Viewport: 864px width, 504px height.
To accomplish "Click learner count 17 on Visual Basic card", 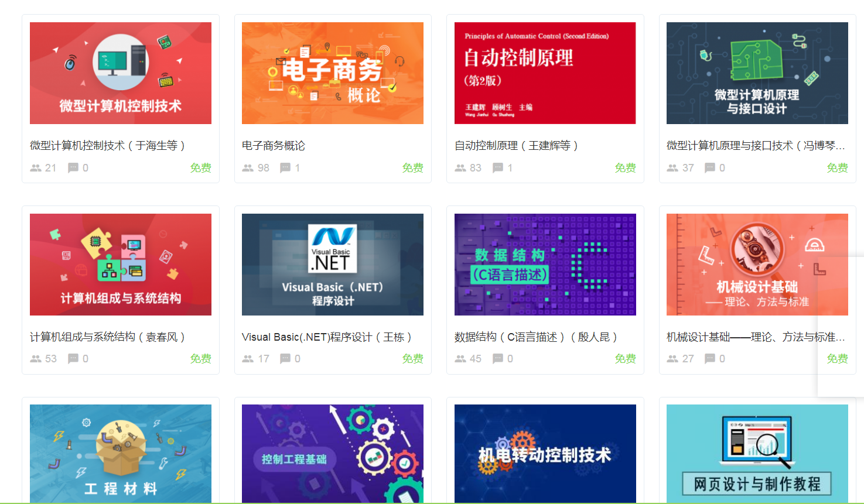I will point(264,359).
